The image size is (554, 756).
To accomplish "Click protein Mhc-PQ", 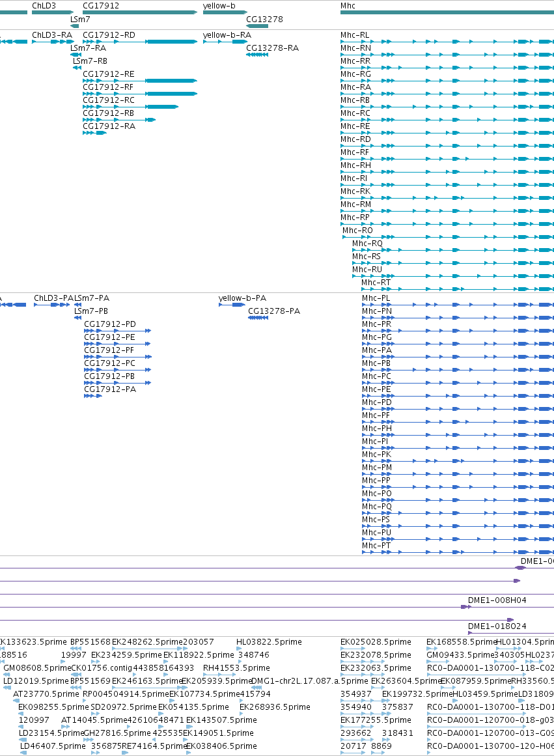I will click(x=377, y=507).
